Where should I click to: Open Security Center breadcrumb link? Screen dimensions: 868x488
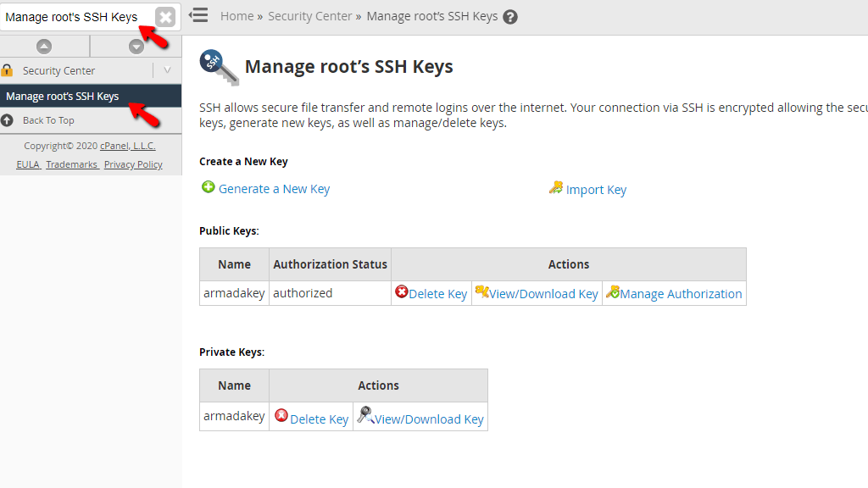point(309,16)
